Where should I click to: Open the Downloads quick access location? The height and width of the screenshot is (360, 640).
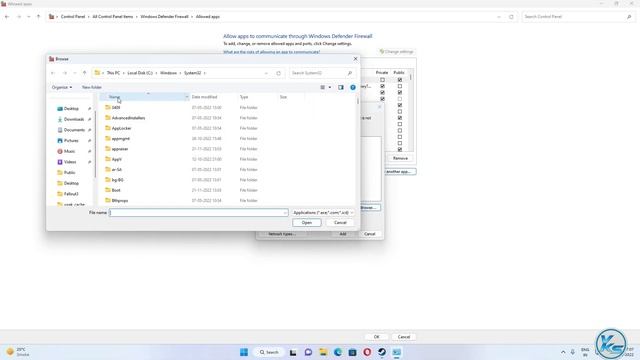coord(74,119)
